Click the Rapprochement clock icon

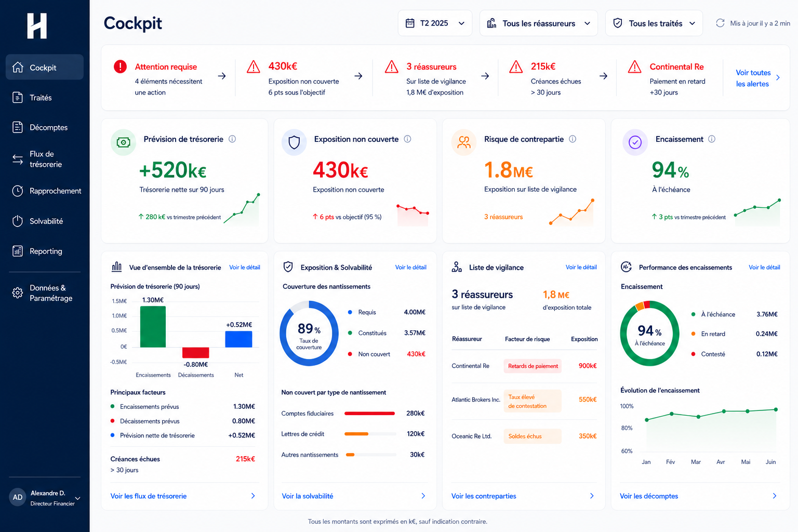coord(18,191)
